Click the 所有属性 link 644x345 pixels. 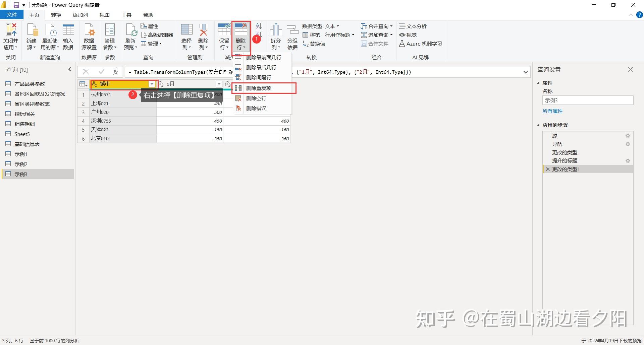552,111
